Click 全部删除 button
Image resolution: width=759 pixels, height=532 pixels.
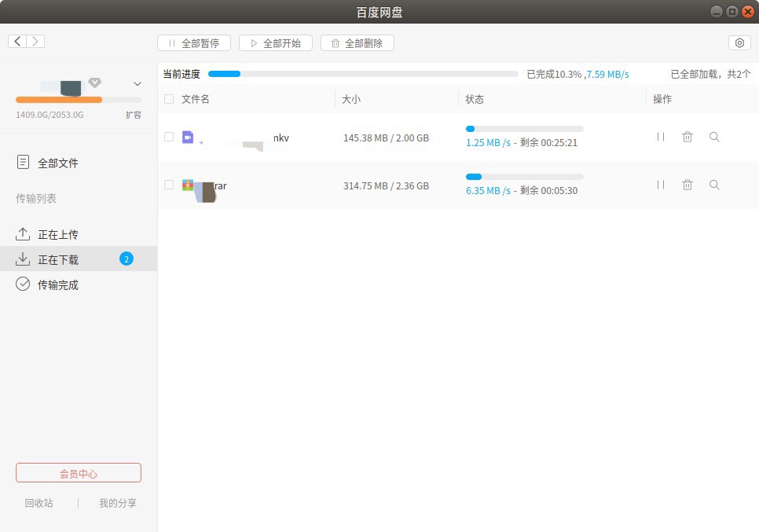(357, 43)
